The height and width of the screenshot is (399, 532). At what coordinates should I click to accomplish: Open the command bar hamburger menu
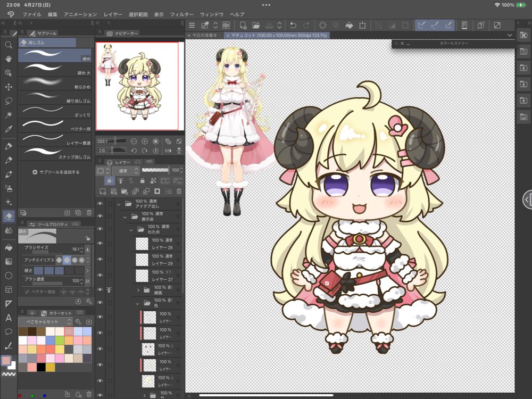192,25
